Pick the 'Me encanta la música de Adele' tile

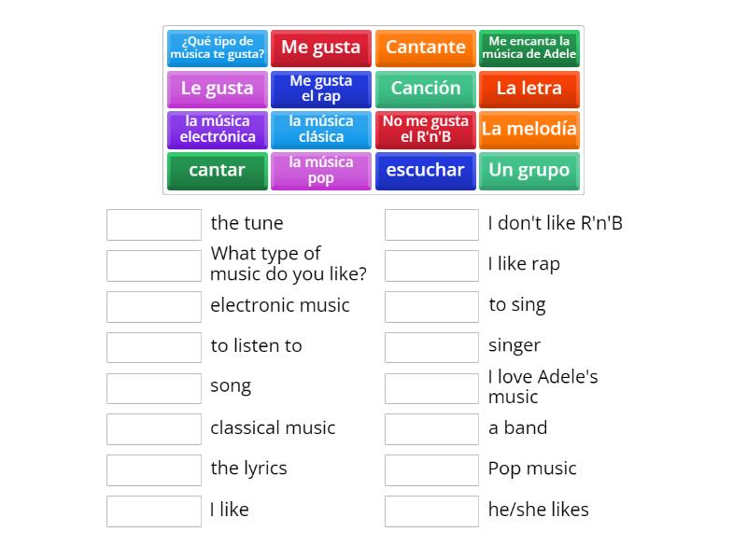pos(529,48)
